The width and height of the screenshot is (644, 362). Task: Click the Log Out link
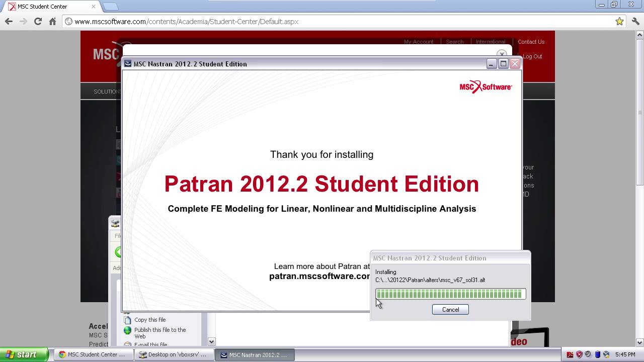click(x=532, y=56)
